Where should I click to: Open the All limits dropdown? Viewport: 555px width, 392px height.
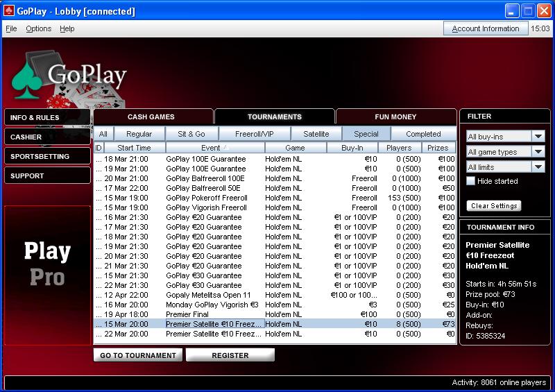pos(506,167)
